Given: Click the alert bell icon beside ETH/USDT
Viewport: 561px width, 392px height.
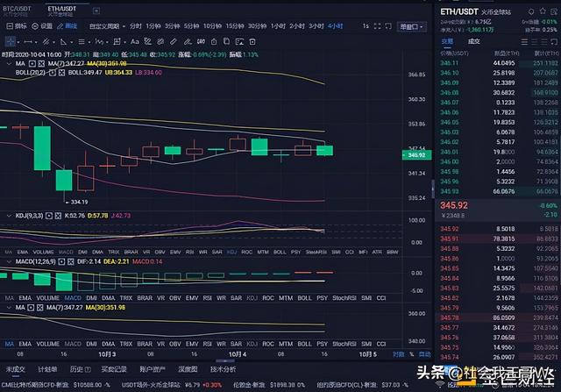Looking at the screenshot, I should pyautogui.click(x=531, y=11).
